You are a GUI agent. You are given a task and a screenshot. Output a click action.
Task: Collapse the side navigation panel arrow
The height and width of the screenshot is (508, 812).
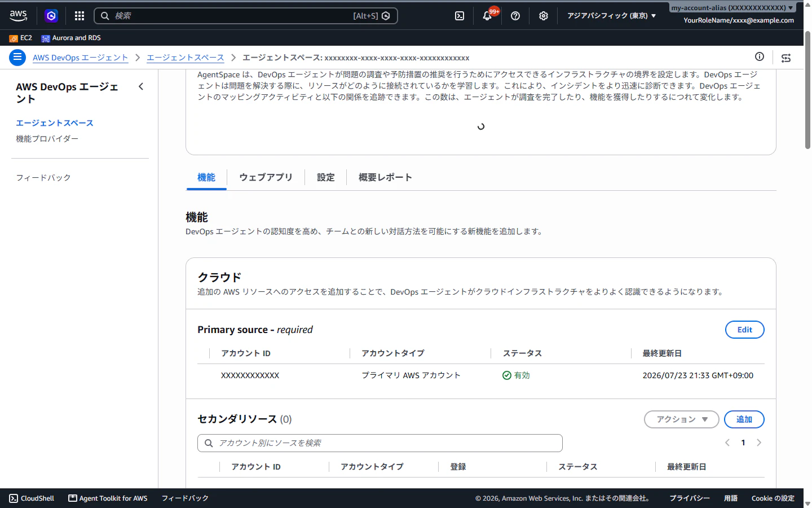141,86
